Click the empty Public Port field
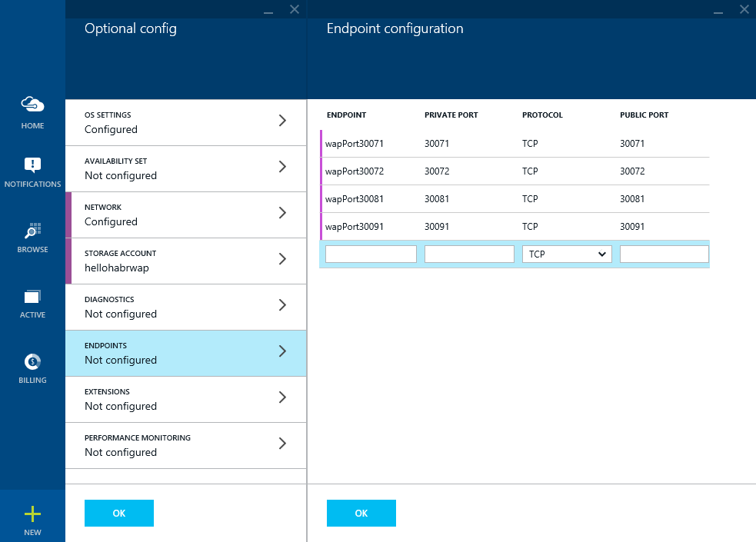Image resolution: width=756 pixels, height=542 pixels. click(664, 254)
